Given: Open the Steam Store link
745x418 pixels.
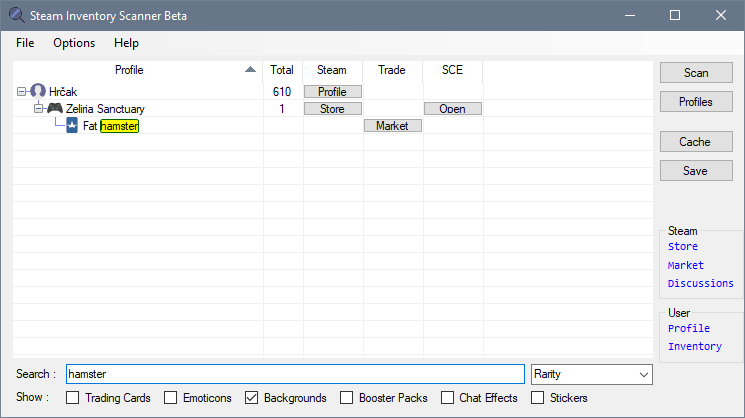Looking at the screenshot, I should (683, 247).
